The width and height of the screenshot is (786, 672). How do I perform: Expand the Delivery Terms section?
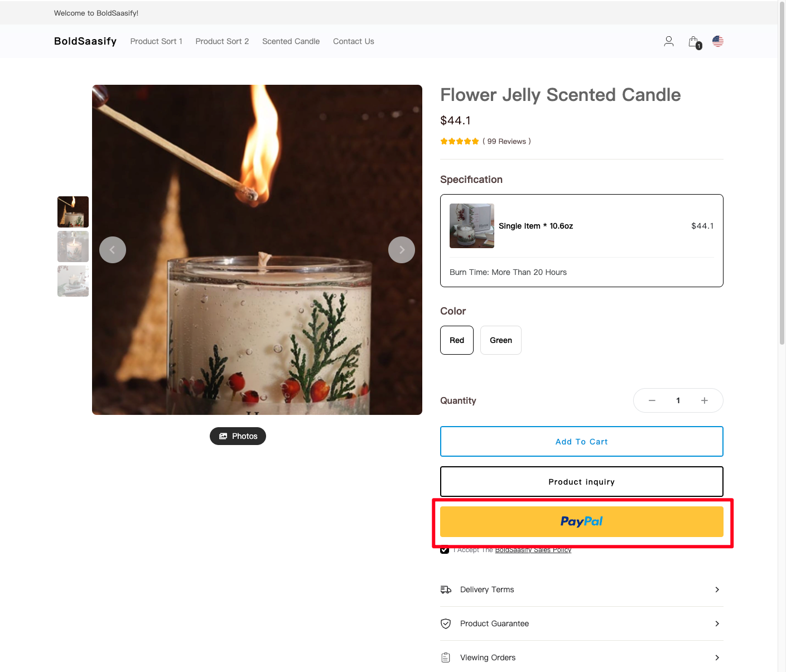point(582,589)
